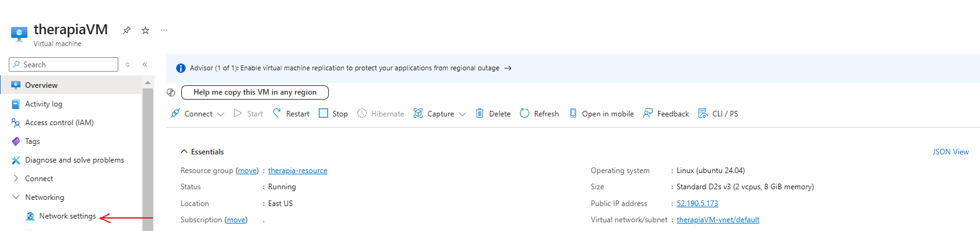Pin therapiaVM to dashboard
The height and width of the screenshot is (231, 980).
(126, 30)
